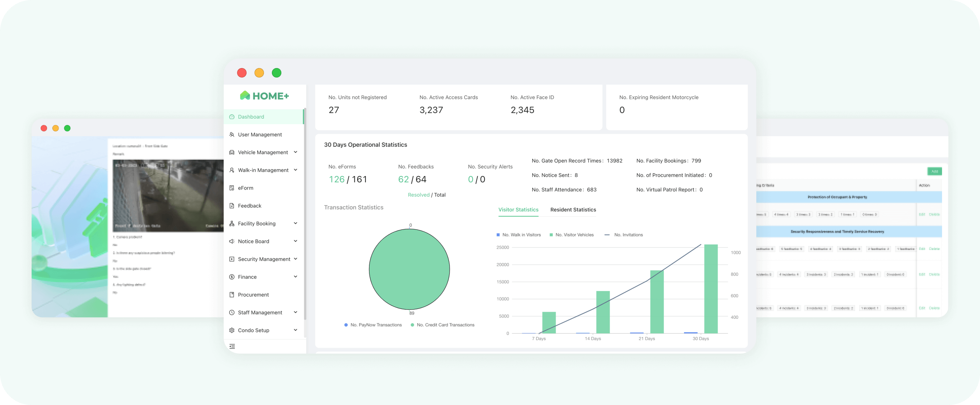The image size is (980, 405).
Task: Collapse sidebar using the bottom menu-fold icon
Action: point(232,346)
